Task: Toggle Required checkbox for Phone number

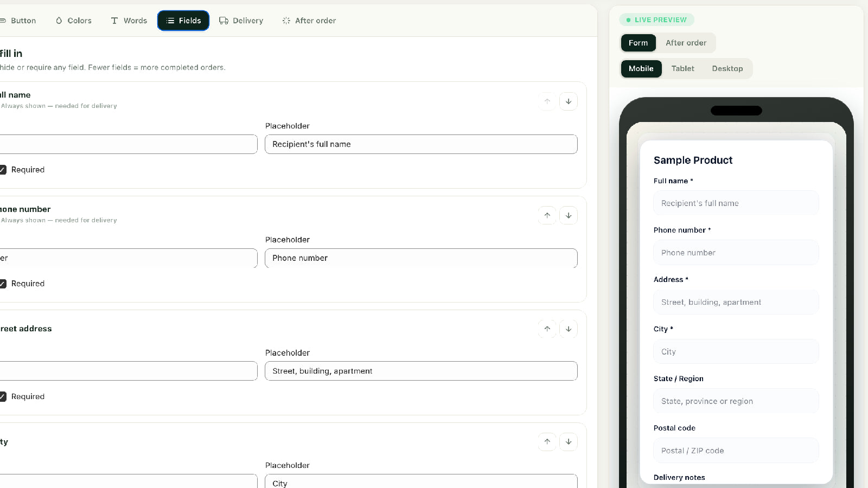Action: click(2, 284)
